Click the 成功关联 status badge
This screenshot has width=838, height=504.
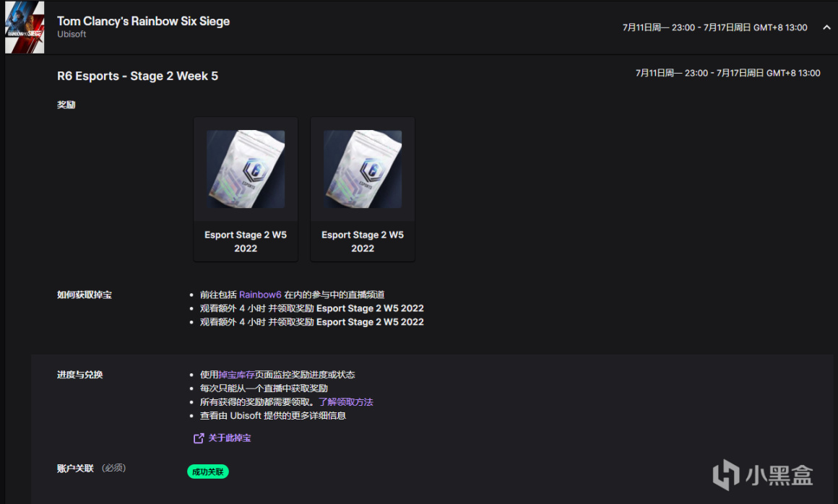[x=208, y=472]
